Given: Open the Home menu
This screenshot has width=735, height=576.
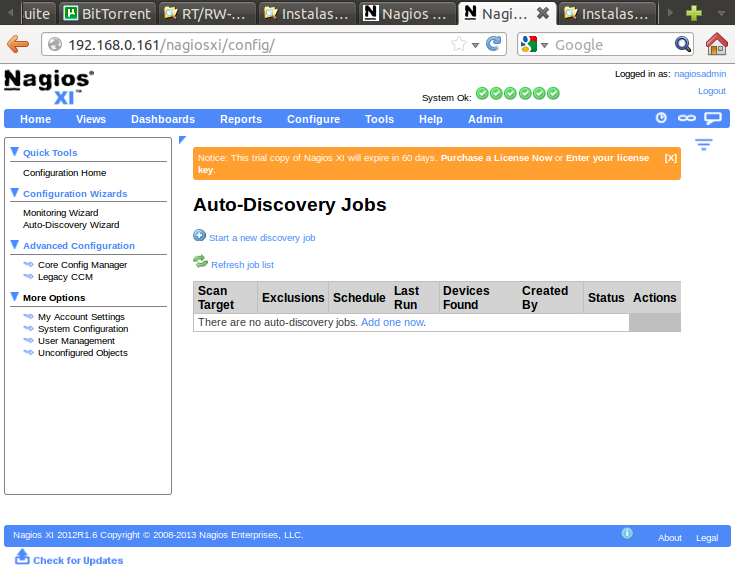Looking at the screenshot, I should (36, 119).
